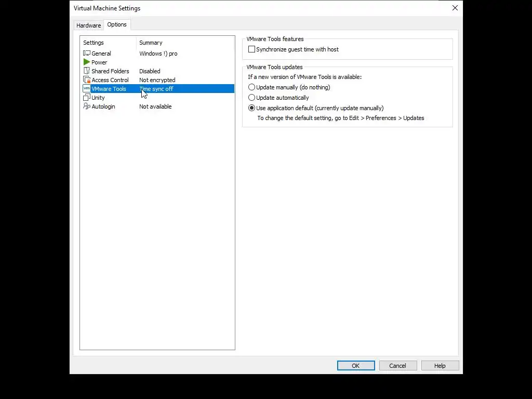
Task: Select the Access Control row
Action: (x=157, y=79)
